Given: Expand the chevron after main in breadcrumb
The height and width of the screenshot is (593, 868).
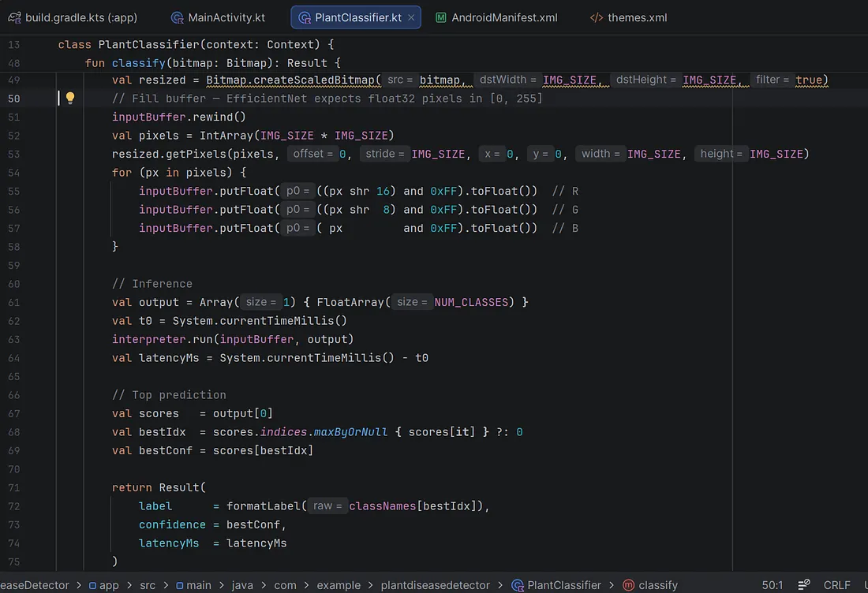Looking at the screenshot, I should pyautogui.click(x=222, y=585).
